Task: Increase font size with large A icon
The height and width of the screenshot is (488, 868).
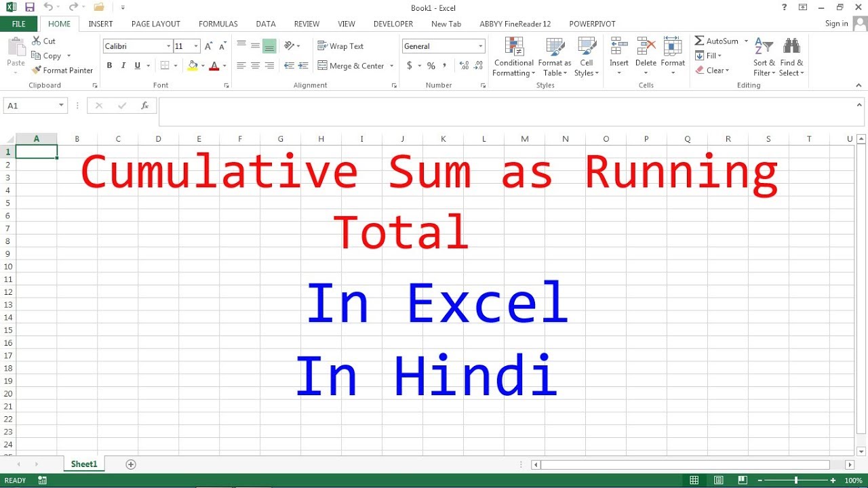Action: [x=209, y=46]
